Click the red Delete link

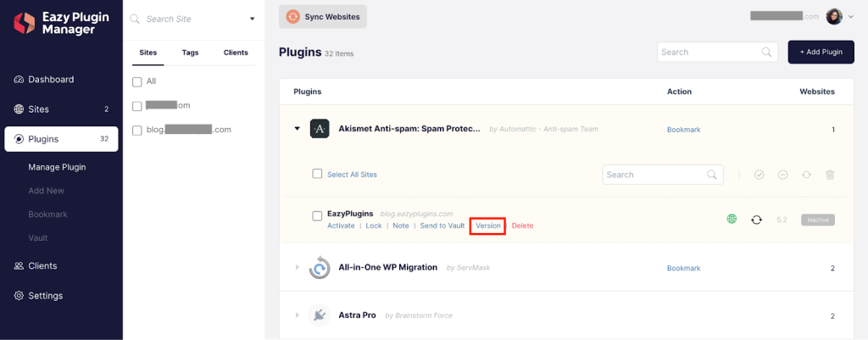[522, 226]
